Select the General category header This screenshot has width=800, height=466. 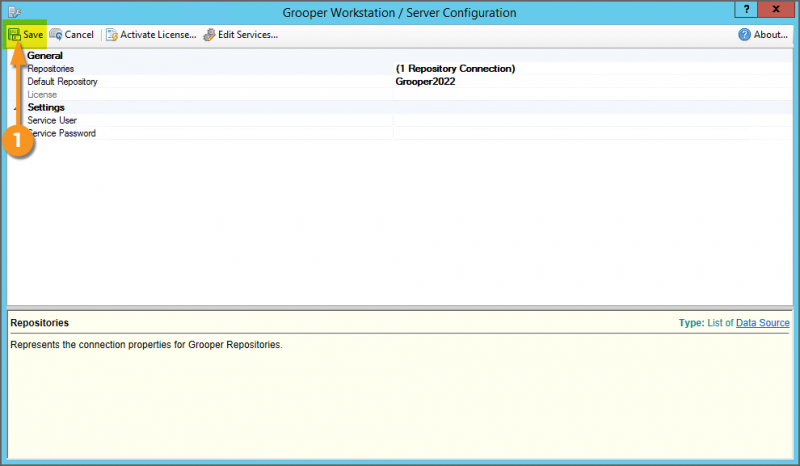pos(45,56)
